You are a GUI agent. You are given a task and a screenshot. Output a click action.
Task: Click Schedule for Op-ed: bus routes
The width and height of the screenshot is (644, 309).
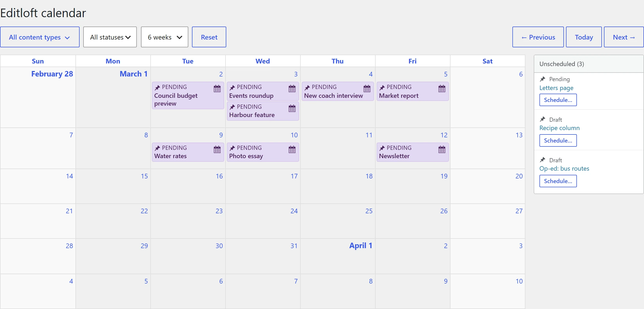click(558, 181)
